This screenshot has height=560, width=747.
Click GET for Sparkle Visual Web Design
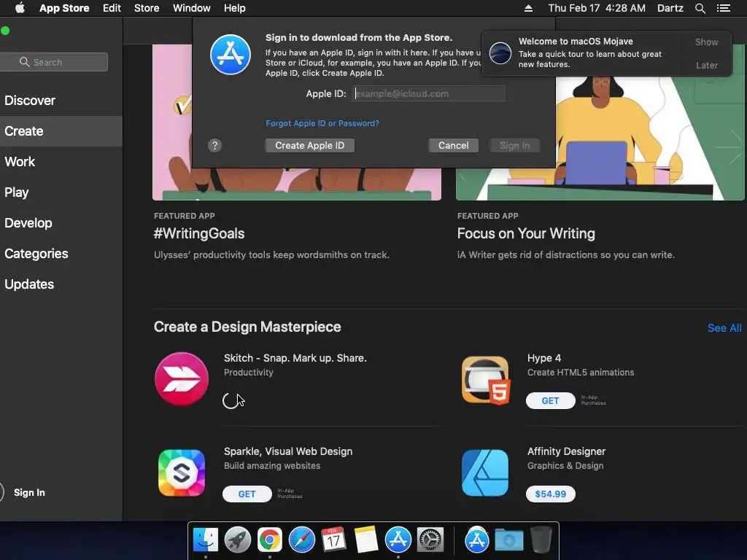(247, 494)
